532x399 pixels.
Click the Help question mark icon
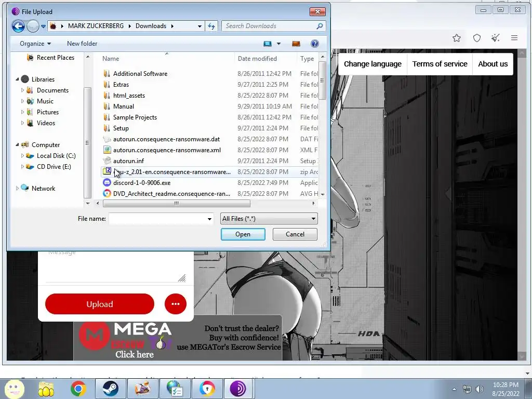[314, 44]
